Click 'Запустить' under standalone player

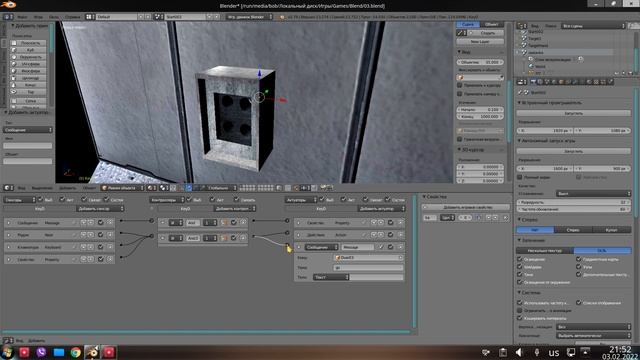573,151
